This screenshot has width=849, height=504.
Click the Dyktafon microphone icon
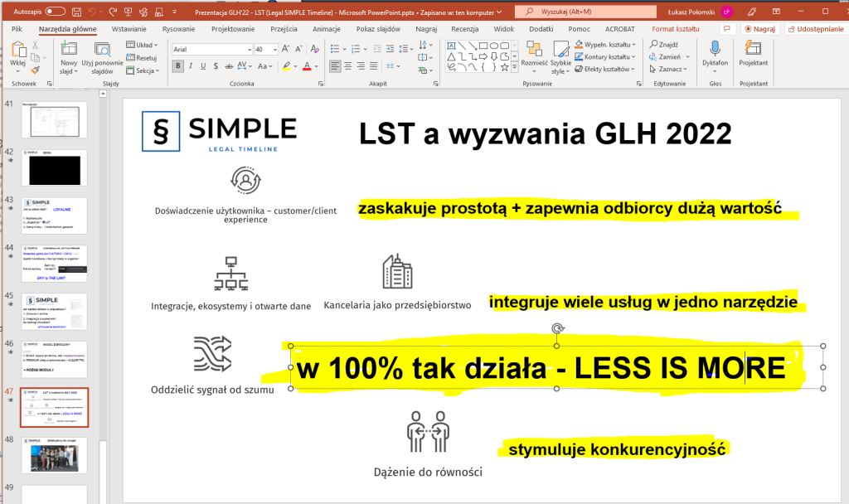(714, 51)
